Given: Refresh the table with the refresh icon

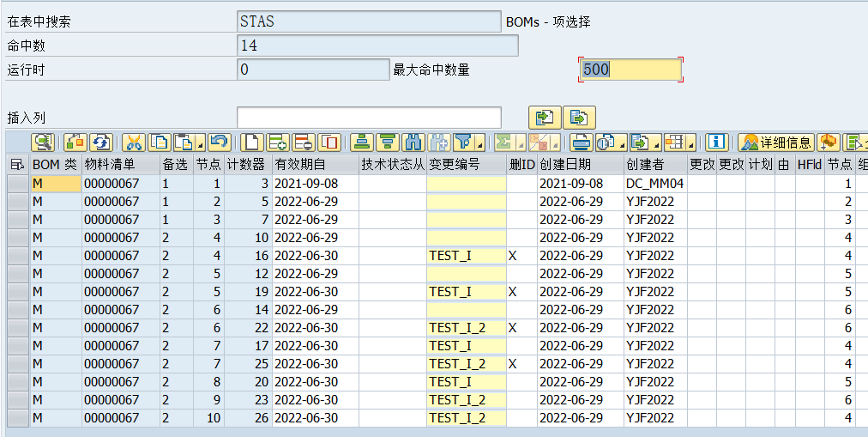Looking at the screenshot, I should [100, 143].
